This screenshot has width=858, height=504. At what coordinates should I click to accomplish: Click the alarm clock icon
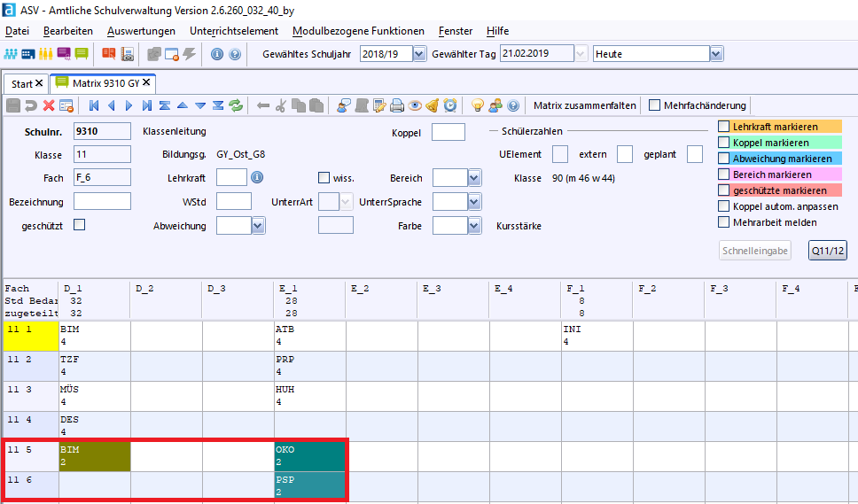450,105
